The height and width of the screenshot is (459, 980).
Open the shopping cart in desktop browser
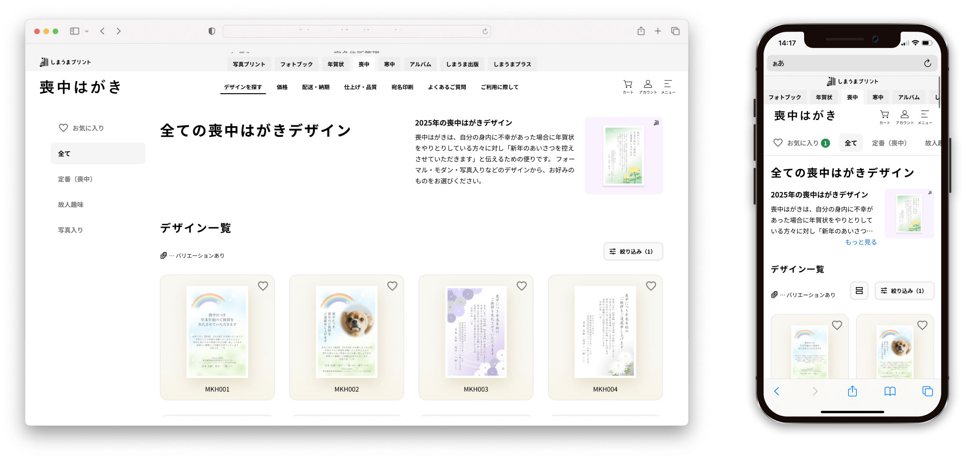628,86
